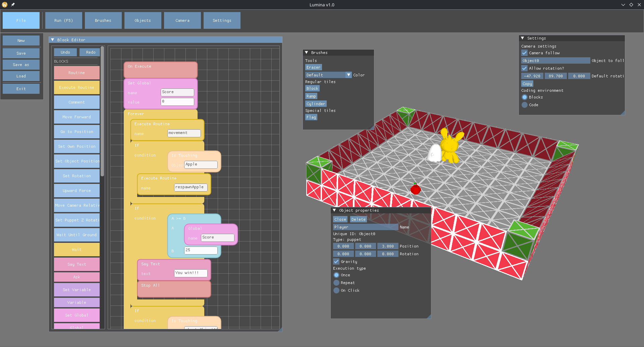Collapse the Settings panel triangle
Viewport: 644px width, 347px height.
pos(522,38)
